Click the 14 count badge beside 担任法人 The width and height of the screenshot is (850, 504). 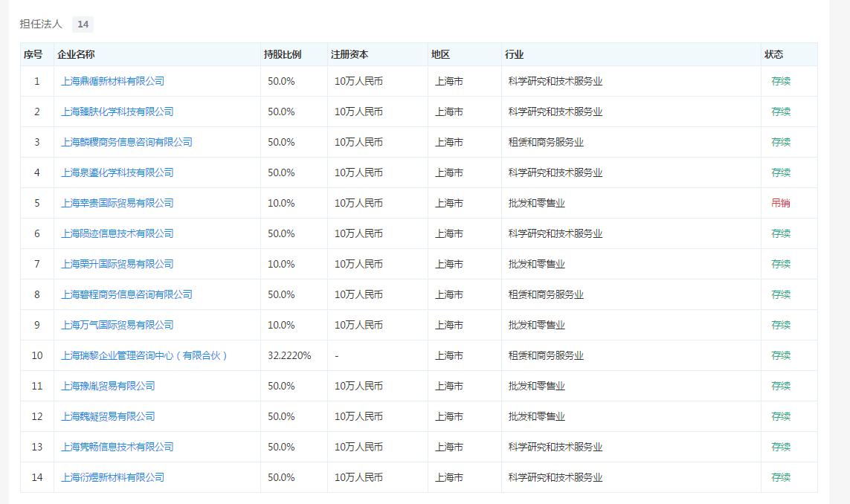[83, 24]
